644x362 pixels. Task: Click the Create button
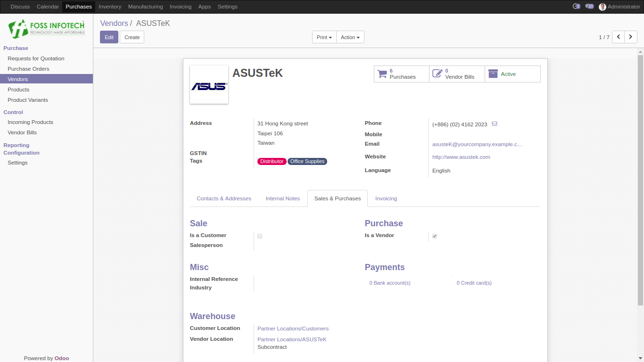pyautogui.click(x=132, y=37)
